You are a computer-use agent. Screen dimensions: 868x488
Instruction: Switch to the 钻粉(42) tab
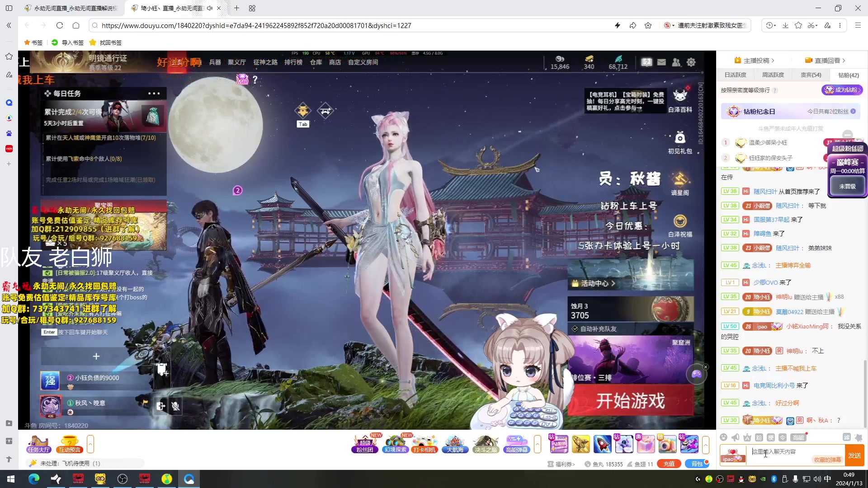pos(849,75)
